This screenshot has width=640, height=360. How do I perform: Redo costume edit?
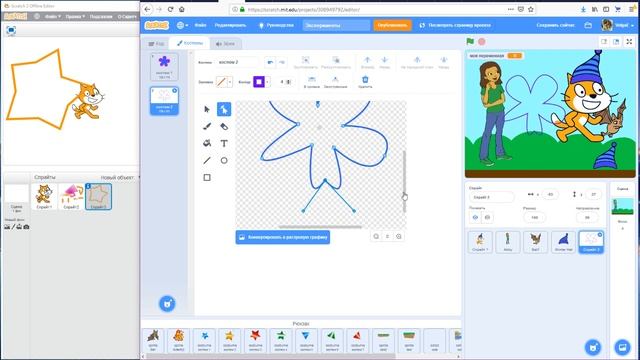tap(282, 62)
